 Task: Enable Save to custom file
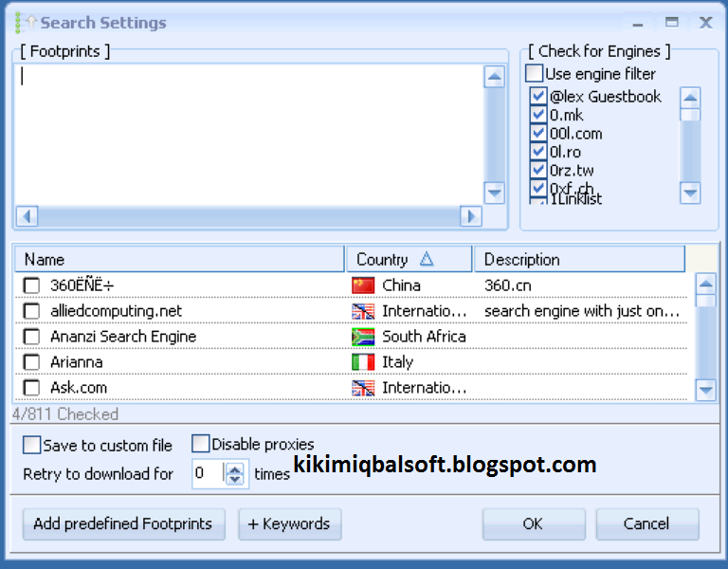(31, 445)
